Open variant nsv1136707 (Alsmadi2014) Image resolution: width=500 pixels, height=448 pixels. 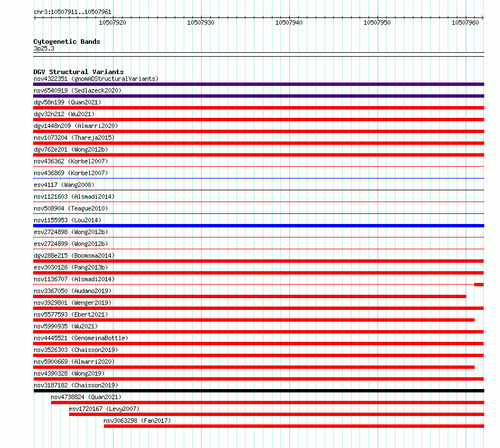[74, 279]
